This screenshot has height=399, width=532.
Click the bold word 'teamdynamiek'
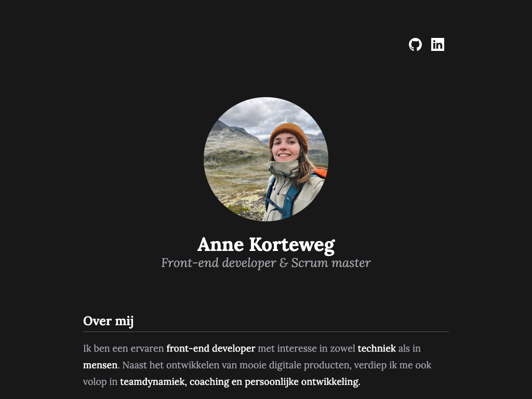click(x=152, y=382)
